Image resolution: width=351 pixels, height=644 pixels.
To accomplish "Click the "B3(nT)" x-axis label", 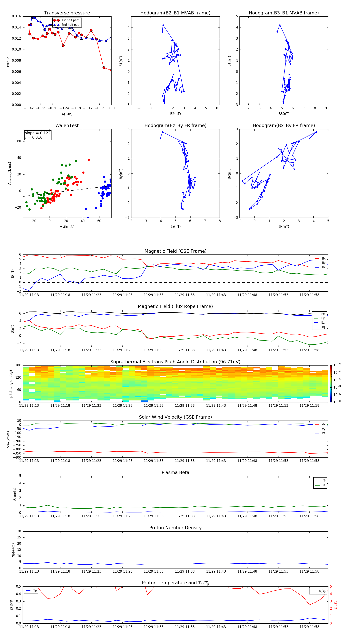I will coord(284,114).
